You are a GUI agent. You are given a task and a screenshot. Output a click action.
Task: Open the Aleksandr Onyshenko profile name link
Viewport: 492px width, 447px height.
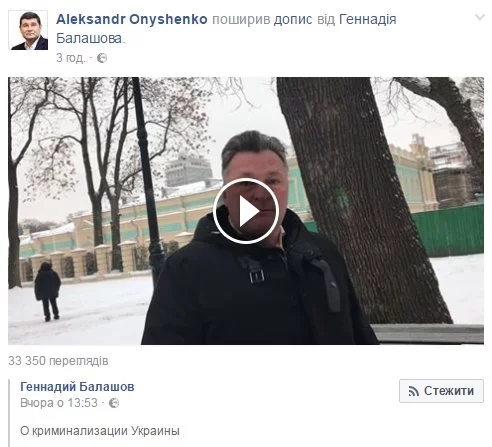tap(132, 19)
